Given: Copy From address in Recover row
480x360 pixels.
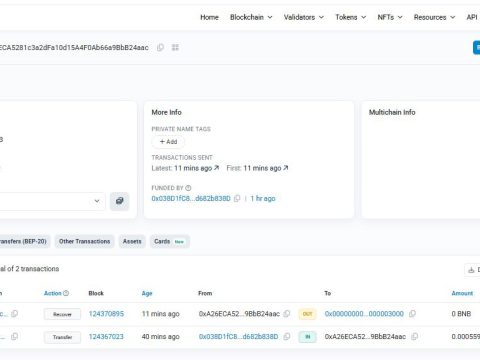Looking at the screenshot, I should coord(287,314).
